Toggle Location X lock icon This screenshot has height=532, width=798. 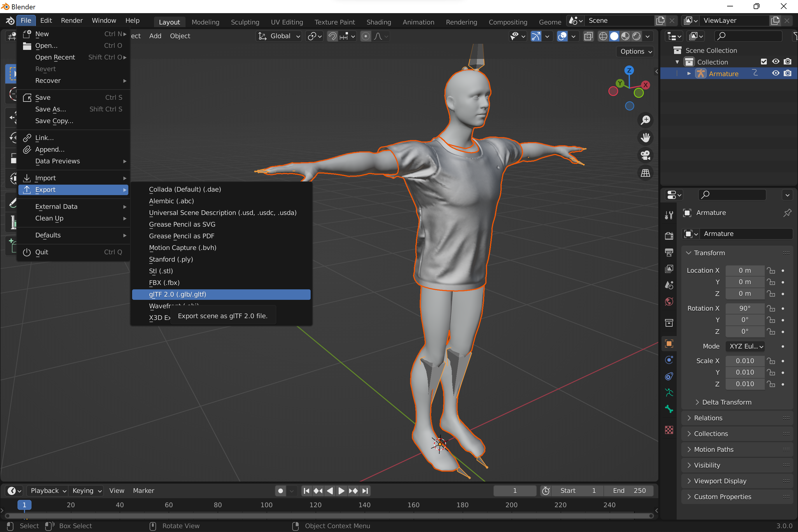(771, 270)
